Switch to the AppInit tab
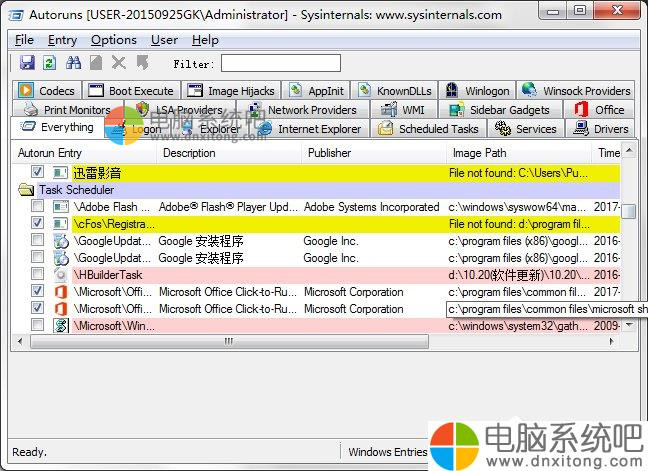 coord(316,90)
